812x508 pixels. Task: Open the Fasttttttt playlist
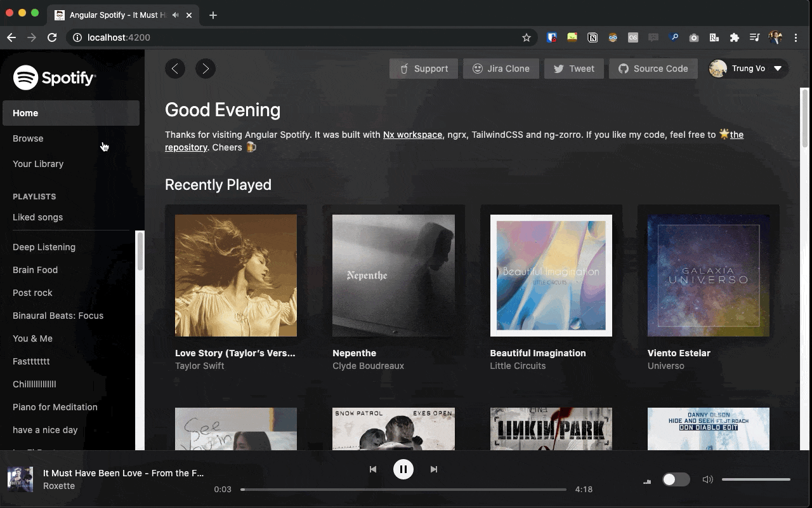tap(31, 361)
